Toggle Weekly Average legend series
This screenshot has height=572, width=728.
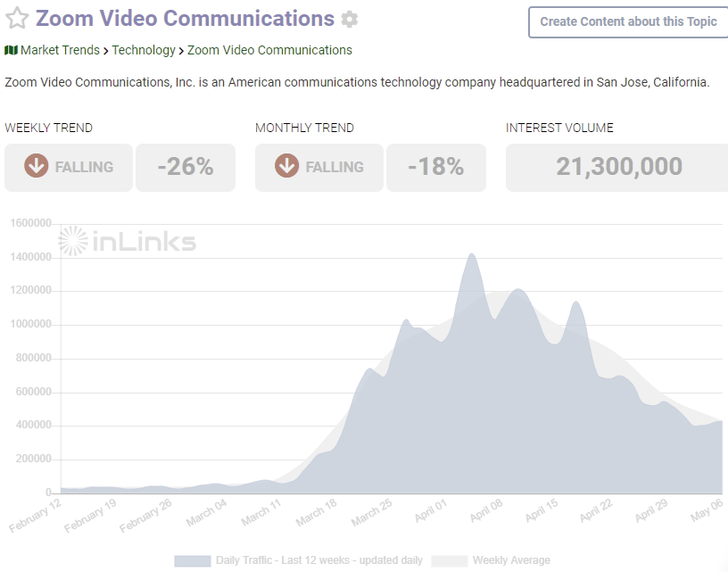click(491, 560)
